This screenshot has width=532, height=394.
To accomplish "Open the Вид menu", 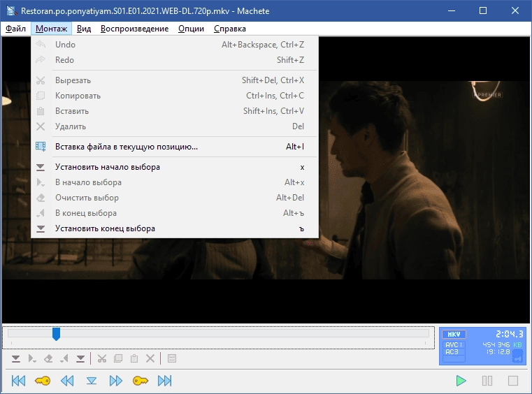I will [84, 29].
